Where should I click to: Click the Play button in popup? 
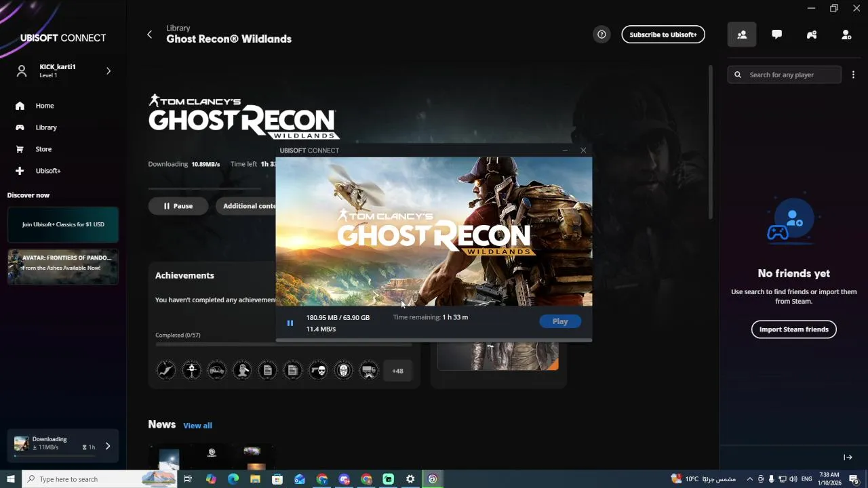pyautogui.click(x=560, y=321)
